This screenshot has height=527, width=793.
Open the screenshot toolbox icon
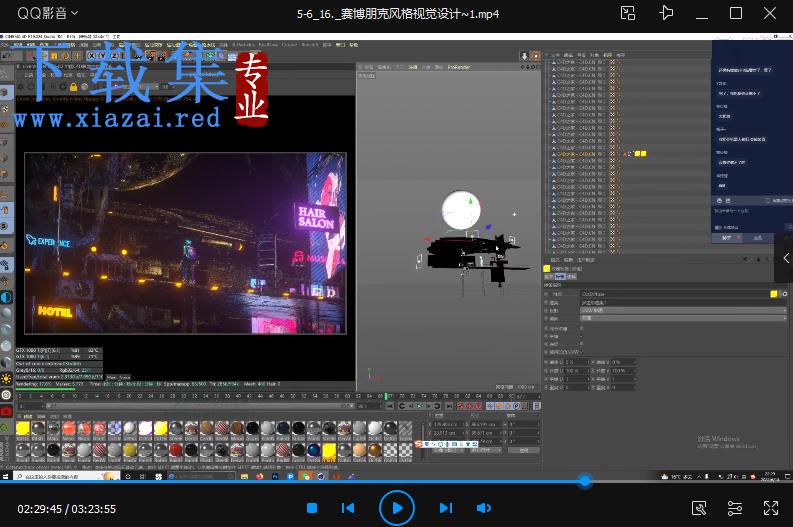pyautogui.click(x=699, y=508)
